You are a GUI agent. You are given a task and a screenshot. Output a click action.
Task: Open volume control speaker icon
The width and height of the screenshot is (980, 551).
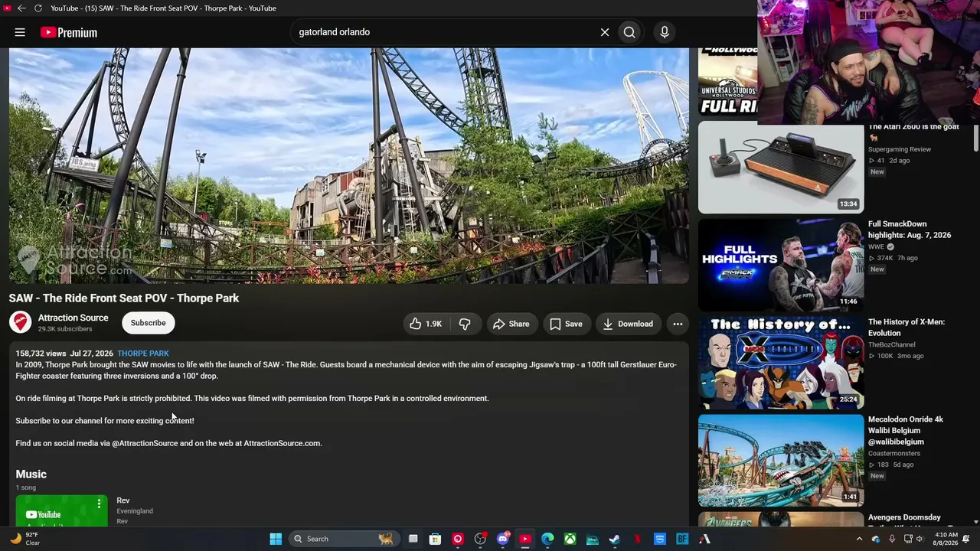(x=920, y=539)
